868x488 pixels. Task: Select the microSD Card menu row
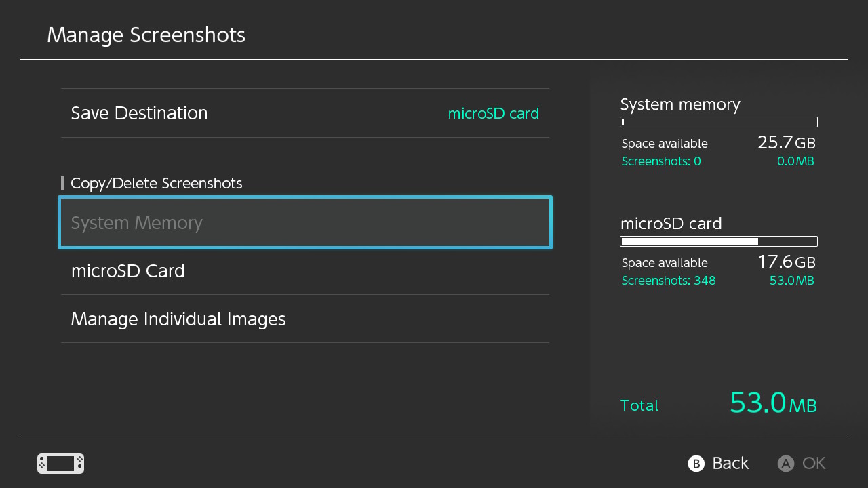coord(304,271)
